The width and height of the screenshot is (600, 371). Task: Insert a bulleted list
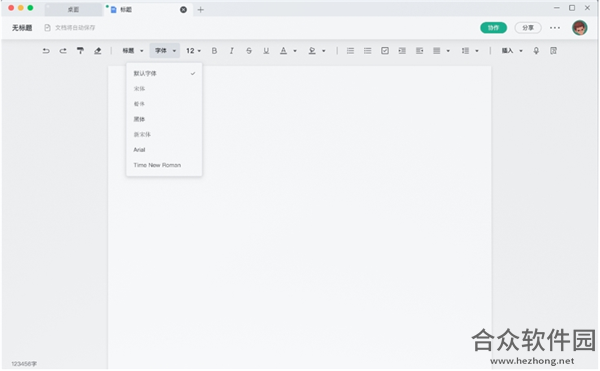click(x=367, y=50)
